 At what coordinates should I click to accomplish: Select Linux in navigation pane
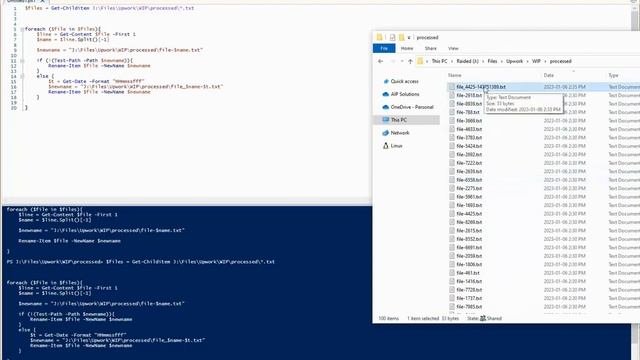[396, 146]
